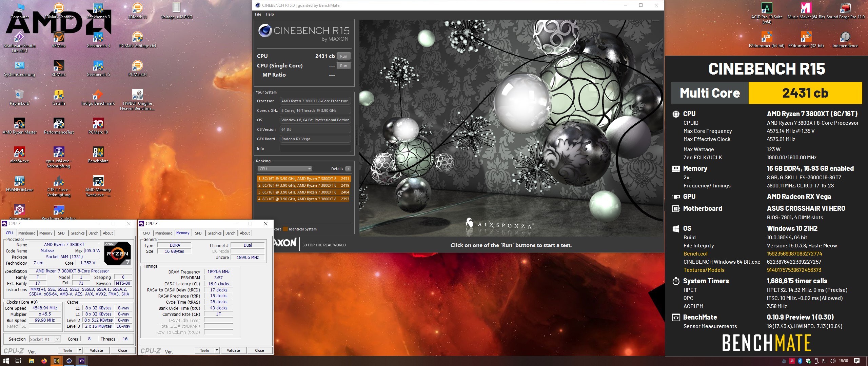
Task: Open the Papierkorb recycle bin
Action: [x=20, y=97]
